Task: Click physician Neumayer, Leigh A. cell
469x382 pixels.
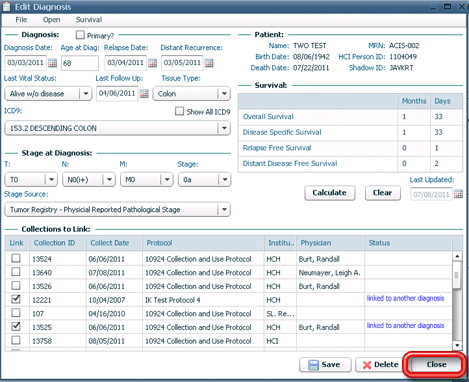Action: pyautogui.click(x=329, y=273)
